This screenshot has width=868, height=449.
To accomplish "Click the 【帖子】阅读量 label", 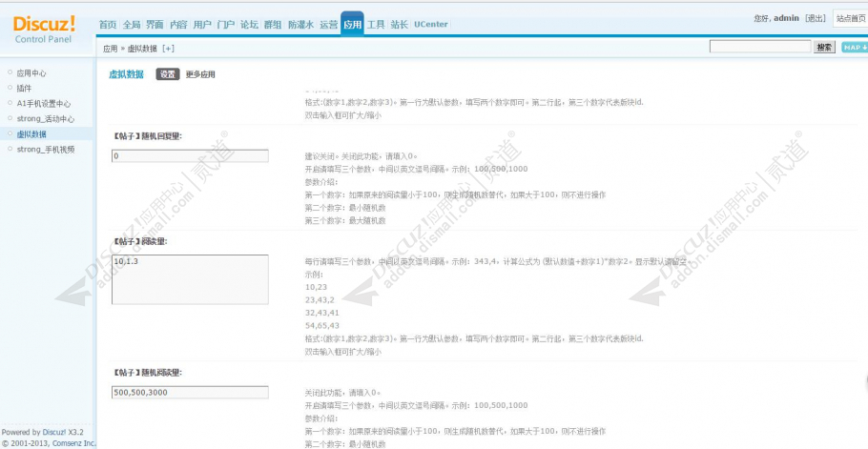I will click(x=139, y=241).
